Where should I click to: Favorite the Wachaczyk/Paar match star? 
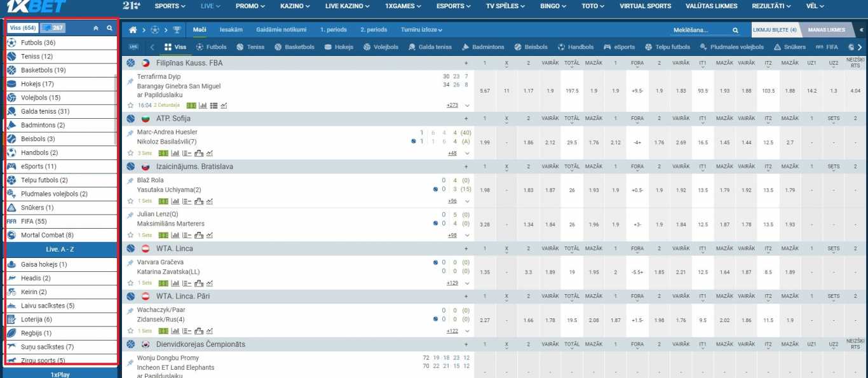pyautogui.click(x=131, y=331)
